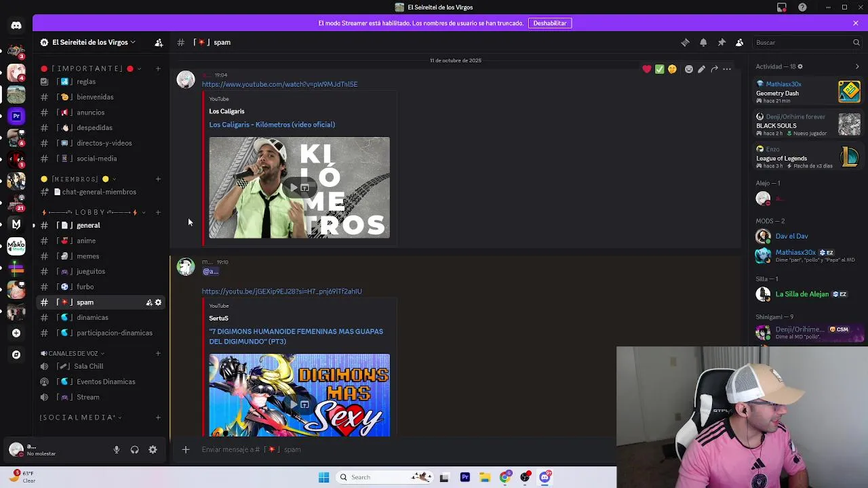The image size is (868, 488).
Task: Add heart reaction to Los Caligaris message
Action: [647, 69]
